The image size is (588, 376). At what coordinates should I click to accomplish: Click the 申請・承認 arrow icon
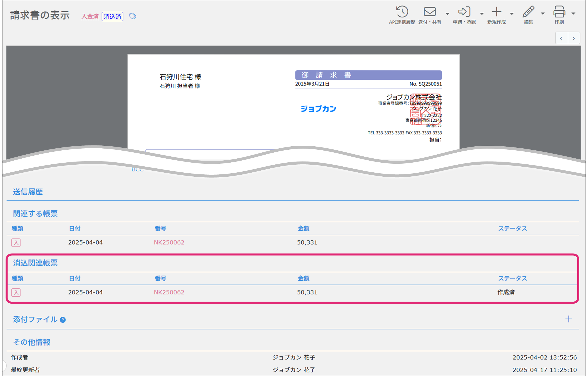click(464, 12)
